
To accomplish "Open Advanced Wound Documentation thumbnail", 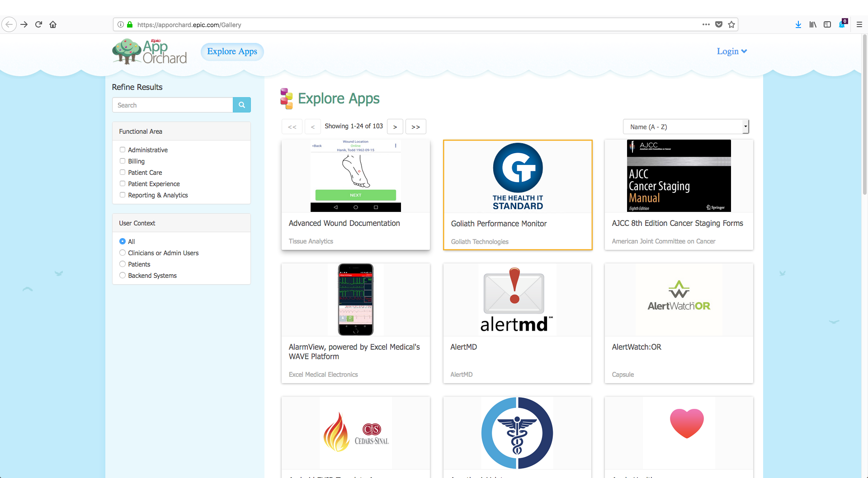I will point(356,176).
